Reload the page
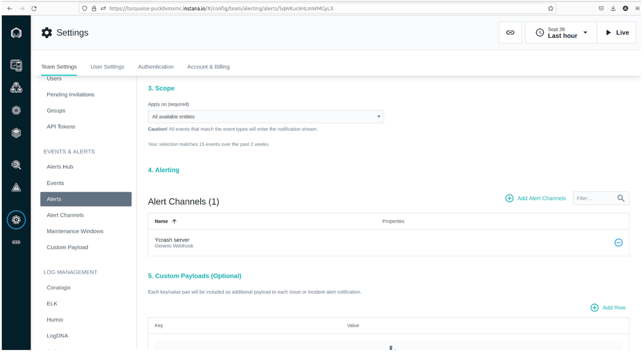 pos(34,8)
